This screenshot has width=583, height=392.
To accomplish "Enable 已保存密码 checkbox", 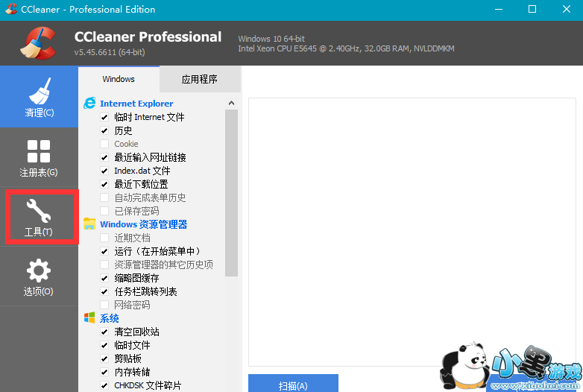I will point(104,211).
